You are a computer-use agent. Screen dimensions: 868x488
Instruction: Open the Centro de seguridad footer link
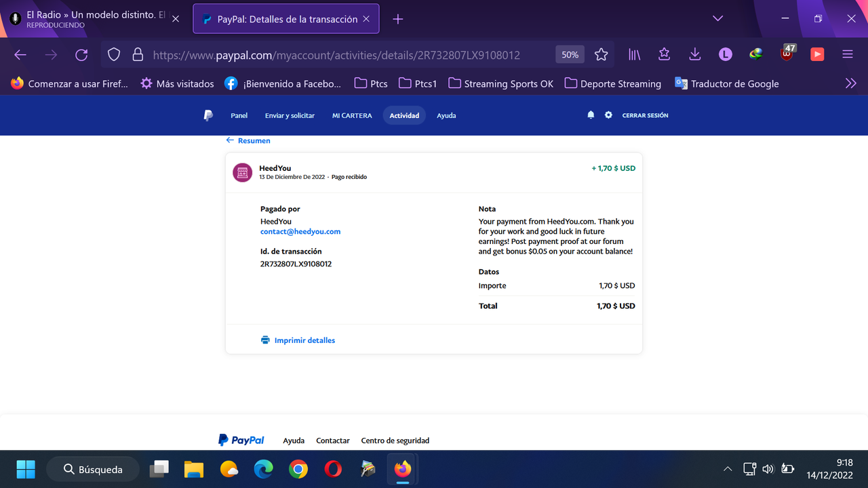pyautogui.click(x=395, y=441)
